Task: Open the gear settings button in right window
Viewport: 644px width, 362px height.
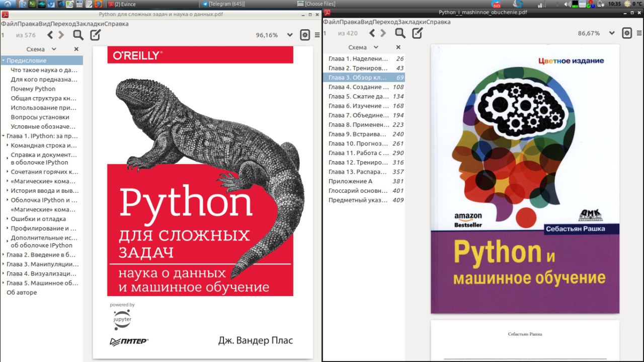Action: pyautogui.click(x=627, y=33)
